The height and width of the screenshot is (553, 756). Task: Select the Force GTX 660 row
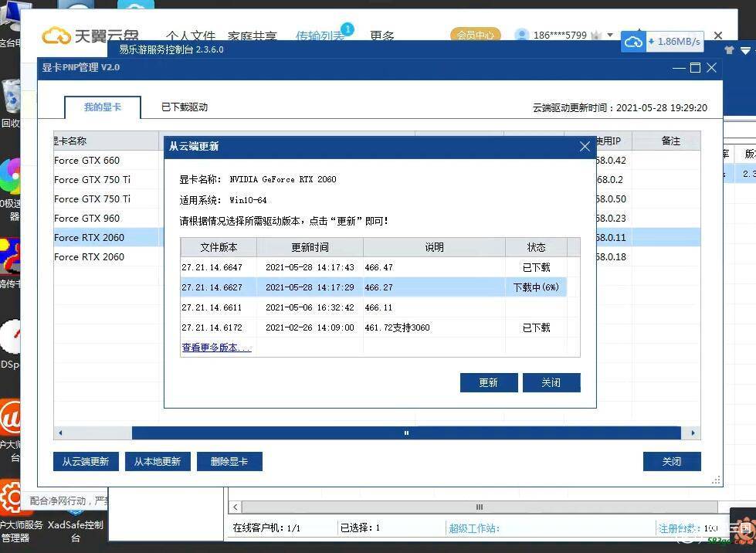pyautogui.click(x=108, y=160)
